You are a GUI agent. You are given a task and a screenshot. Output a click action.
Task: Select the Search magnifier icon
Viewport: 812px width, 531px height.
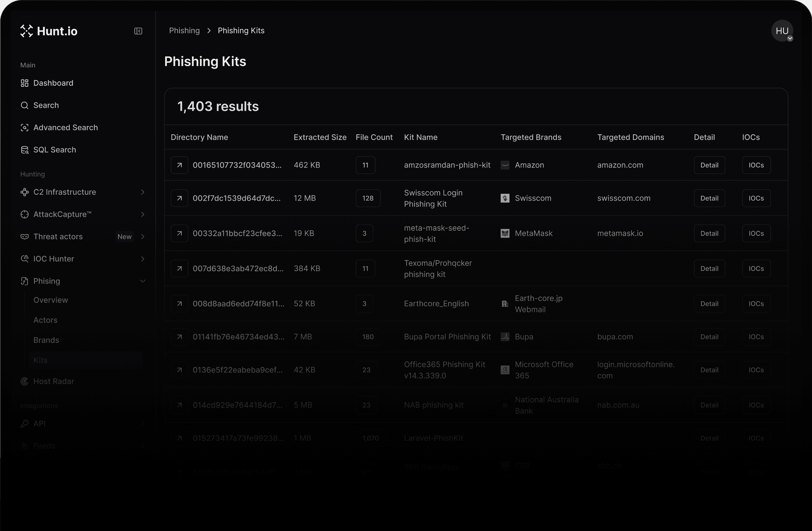tap(25, 105)
